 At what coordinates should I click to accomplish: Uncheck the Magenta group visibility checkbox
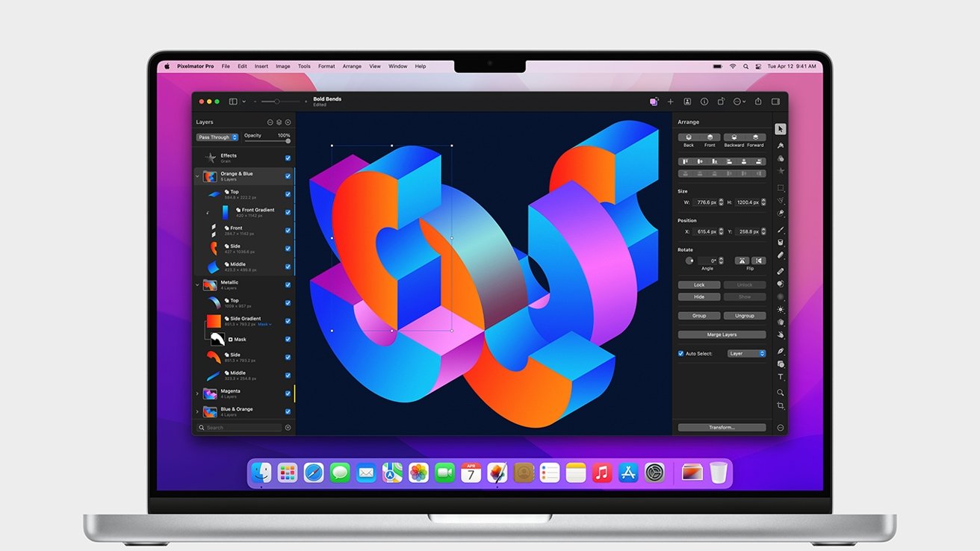pyautogui.click(x=288, y=393)
